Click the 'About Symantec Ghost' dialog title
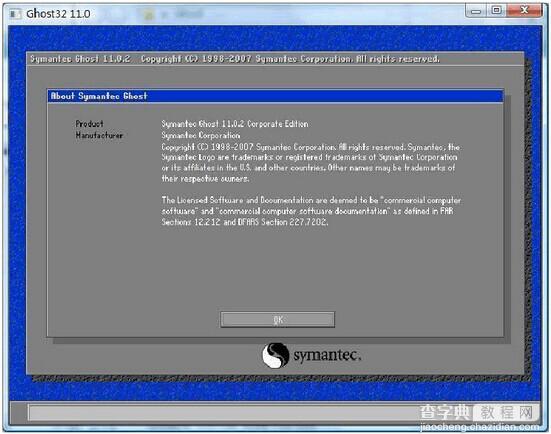This screenshot has height=434, width=551. pos(99,96)
